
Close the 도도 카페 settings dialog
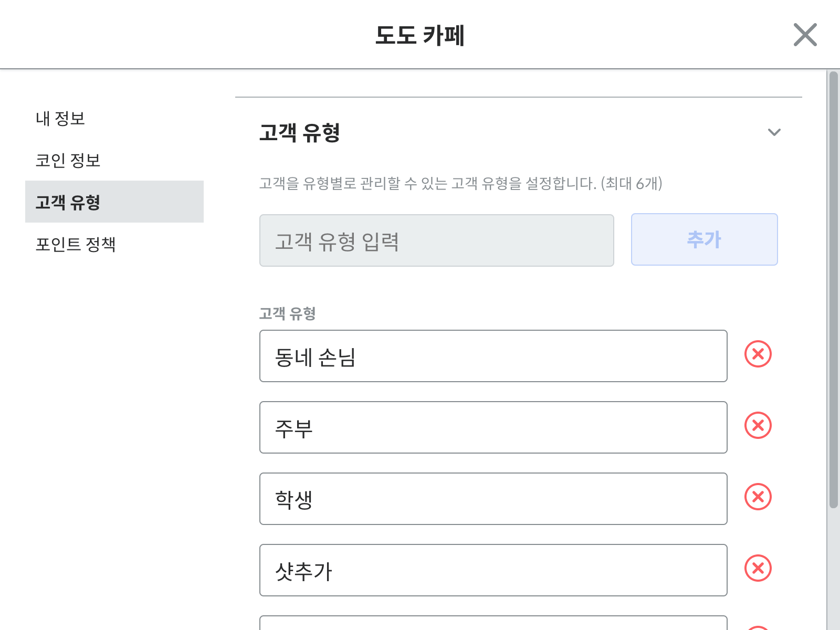805,35
